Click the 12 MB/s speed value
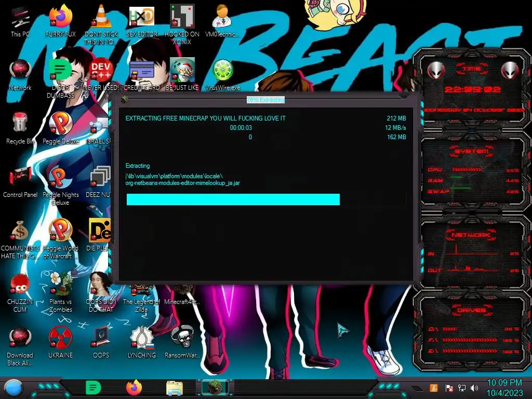This screenshot has height=399, width=532. [x=395, y=128]
